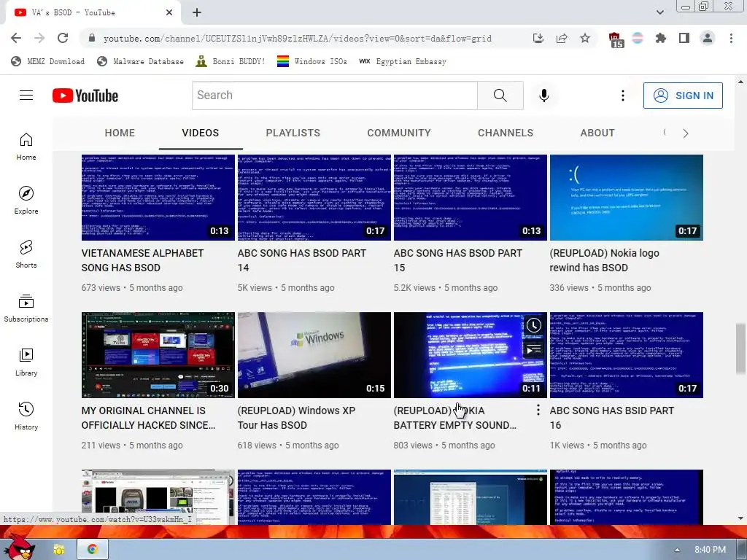The width and height of the screenshot is (747, 560).
Task: Focus the YouTube search input field
Action: coord(334,96)
